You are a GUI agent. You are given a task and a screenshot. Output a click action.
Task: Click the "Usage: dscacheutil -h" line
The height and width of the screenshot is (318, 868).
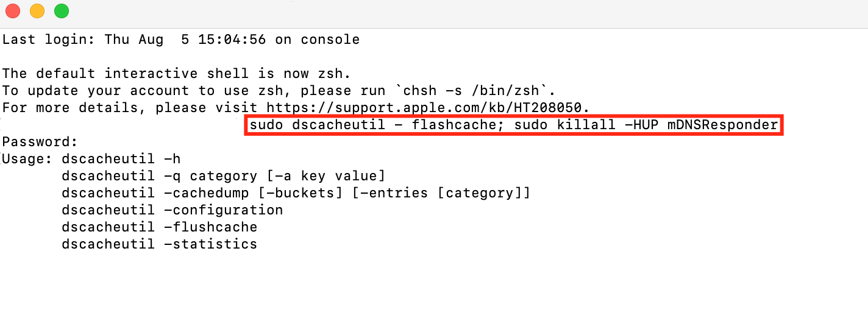(x=91, y=159)
